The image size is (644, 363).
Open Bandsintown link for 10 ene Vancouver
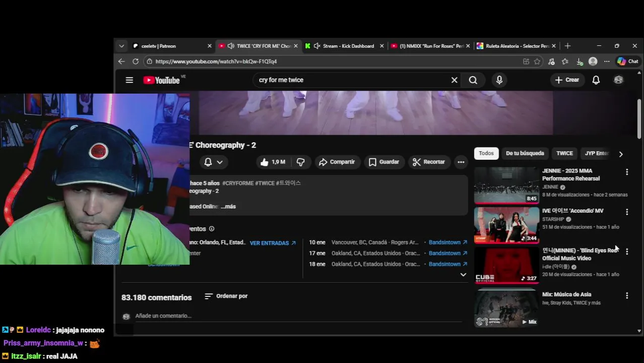click(x=448, y=243)
